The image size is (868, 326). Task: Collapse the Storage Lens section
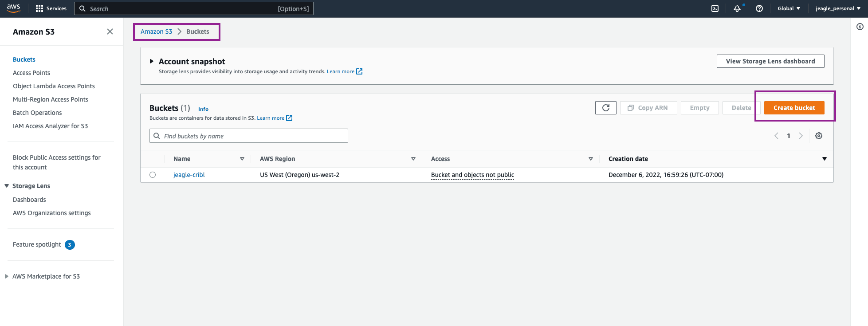point(7,186)
